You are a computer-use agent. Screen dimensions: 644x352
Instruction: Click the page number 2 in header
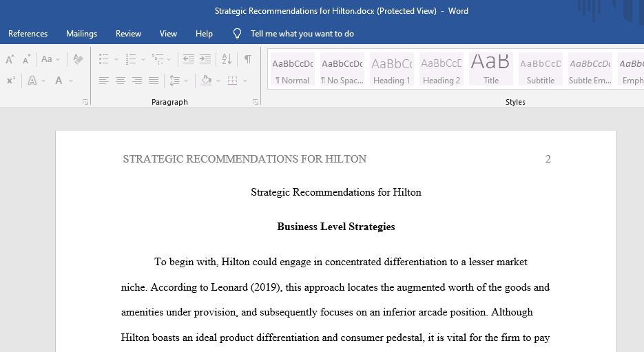click(x=548, y=159)
